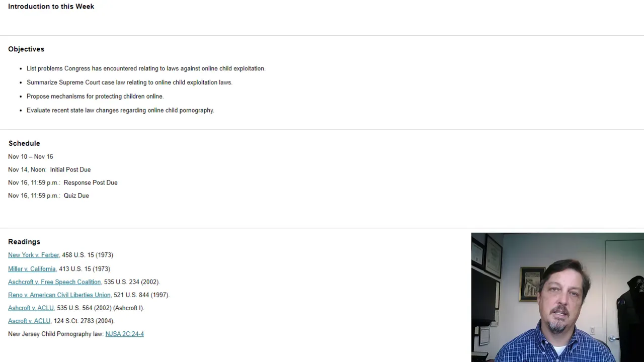Click the Nov 10 – Nov 16 date range

point(31,157)
